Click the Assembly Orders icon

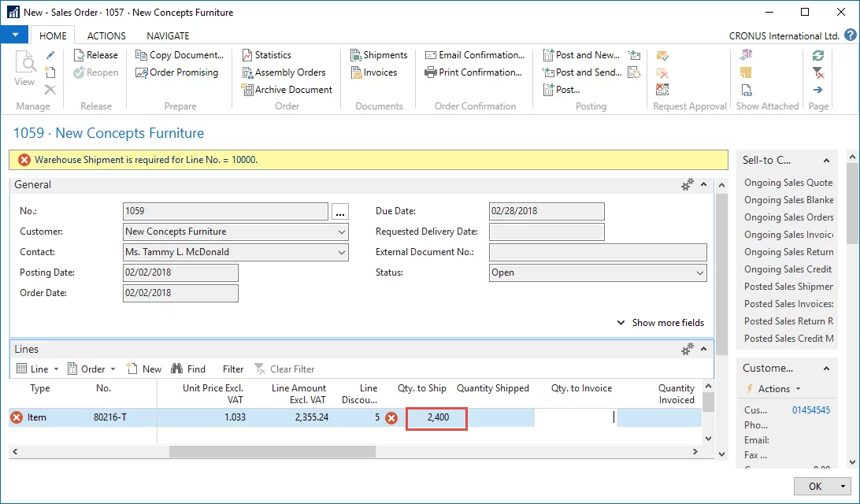248,72
